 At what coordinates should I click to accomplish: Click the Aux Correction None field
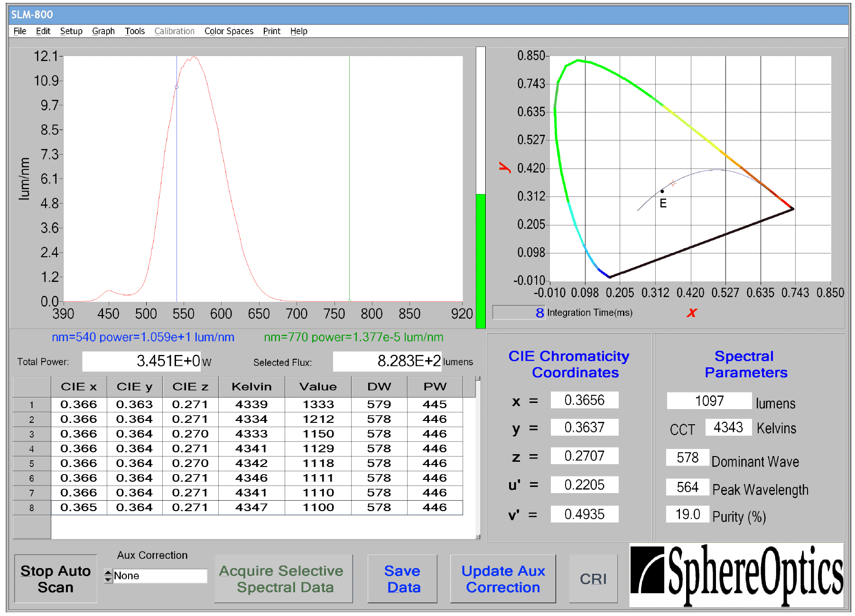pyautogui.click(x=160, y=576)
